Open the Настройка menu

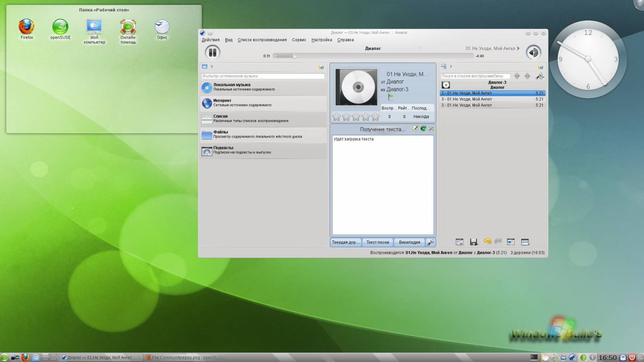[322, 40]
